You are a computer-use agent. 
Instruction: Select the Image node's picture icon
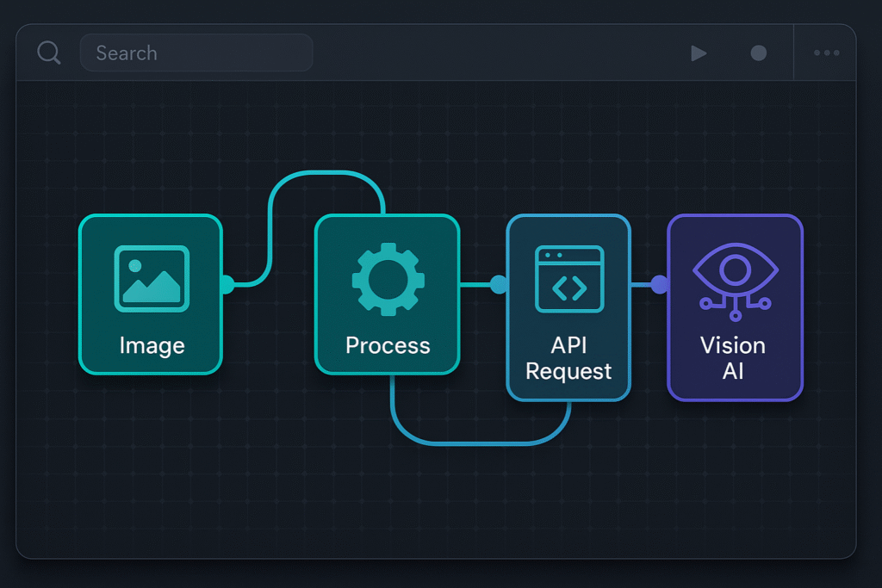tap(151, 277)
